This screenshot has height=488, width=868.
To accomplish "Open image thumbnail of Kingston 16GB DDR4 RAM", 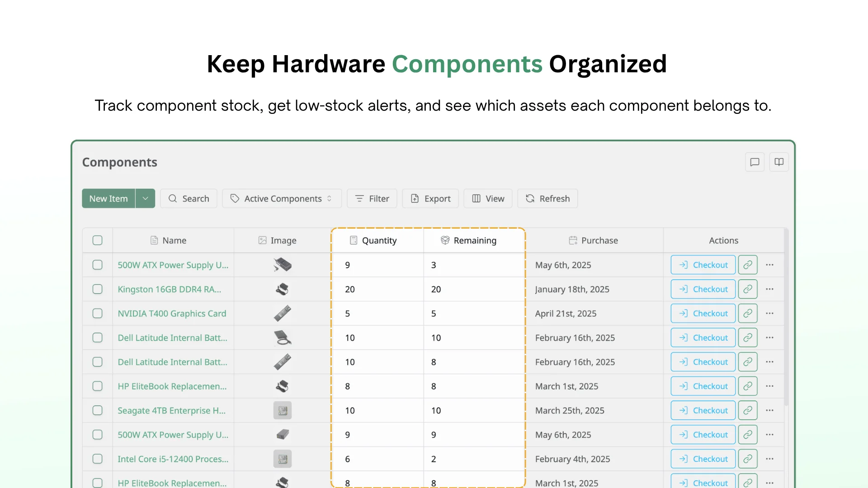I will coord(283,289).
